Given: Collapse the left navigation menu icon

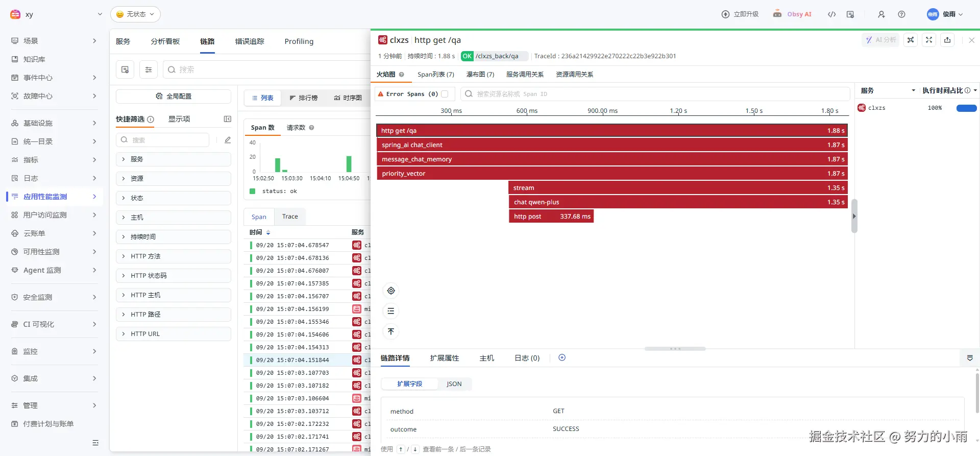Looking at the screenshot, I should [95, 443].
